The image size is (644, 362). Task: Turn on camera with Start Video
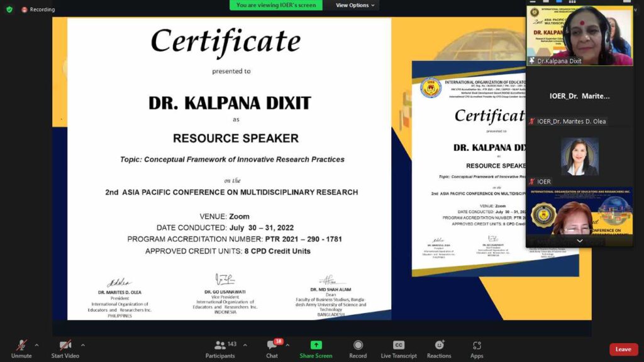click(x=65, y=345)
